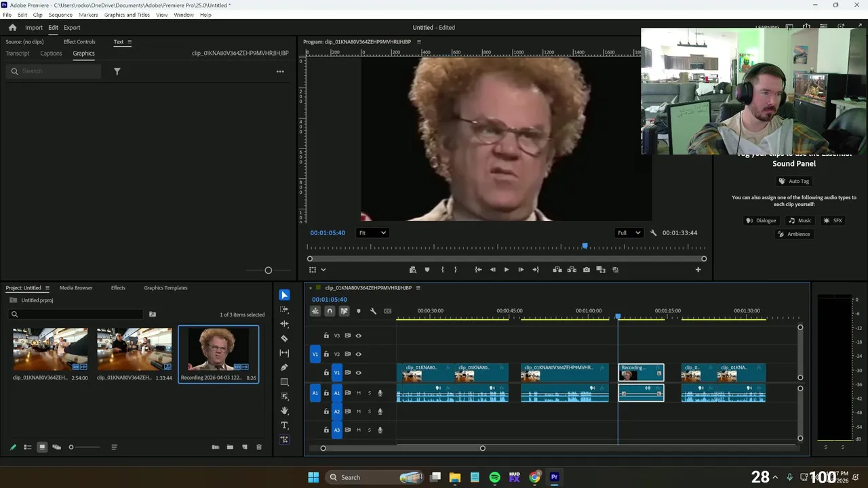The width and height of the screenshot is (868, 488).
Task: Open Spotify from the taskbar
Action: click(494, 477)
